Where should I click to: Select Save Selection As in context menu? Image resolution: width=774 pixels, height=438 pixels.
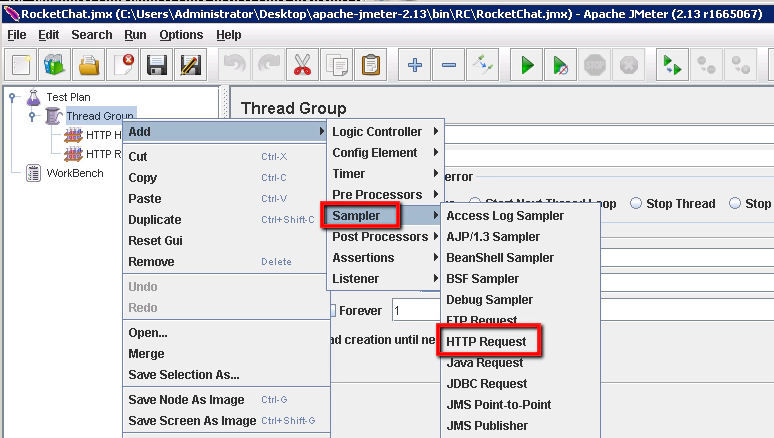[226, 375]
